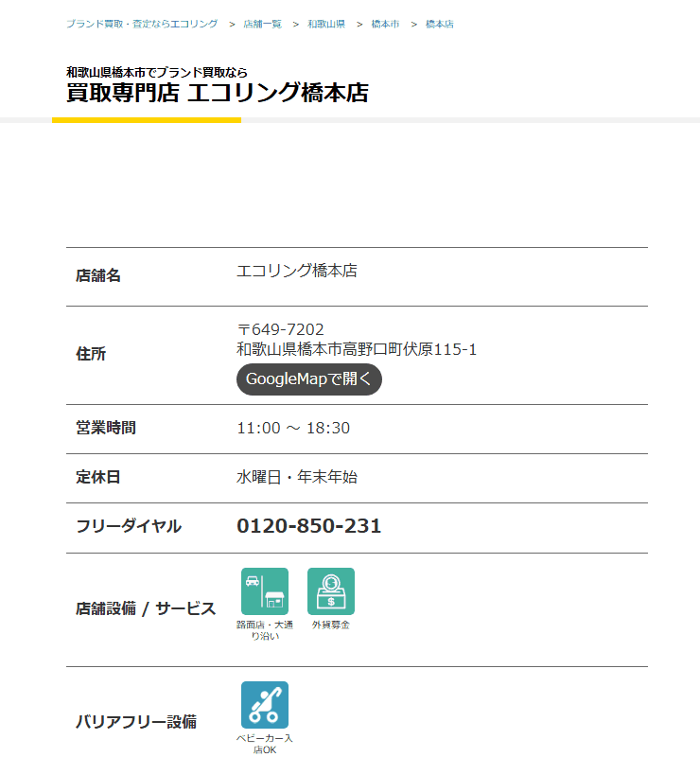Click the business hours 11:00 ～ 18:30
Viewport: 700px width, 757px height.
(x=293, y=429)
